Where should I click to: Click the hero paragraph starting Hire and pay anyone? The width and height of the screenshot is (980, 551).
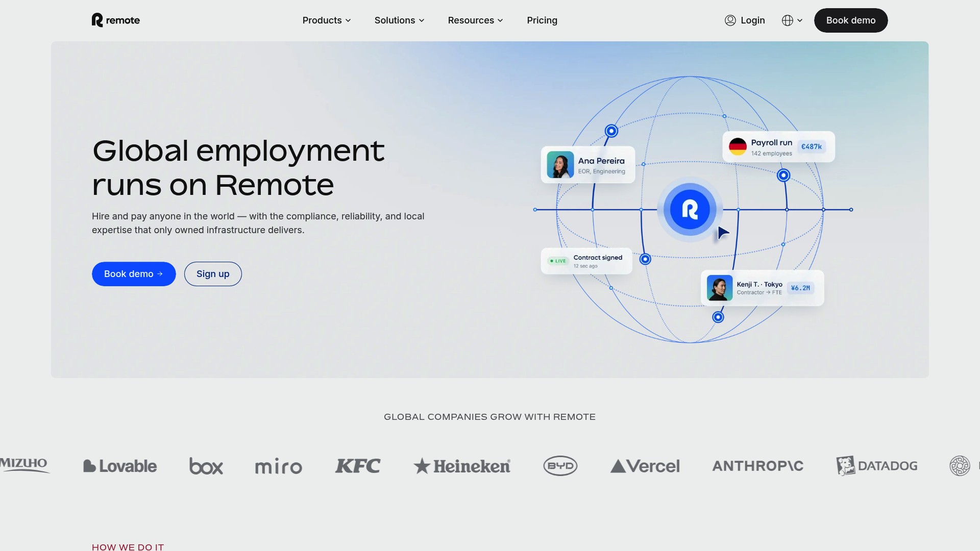[x=258, y=223]
